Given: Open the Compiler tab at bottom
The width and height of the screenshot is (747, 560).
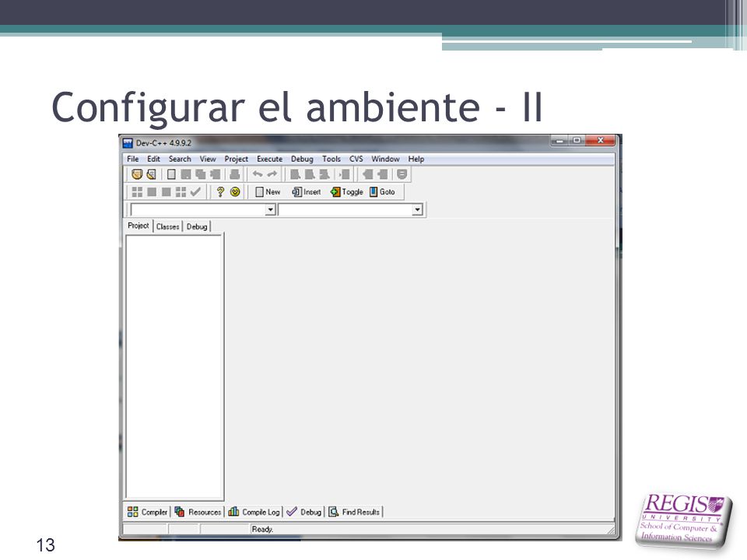Looking at the screenshot, I should [147, 512].
